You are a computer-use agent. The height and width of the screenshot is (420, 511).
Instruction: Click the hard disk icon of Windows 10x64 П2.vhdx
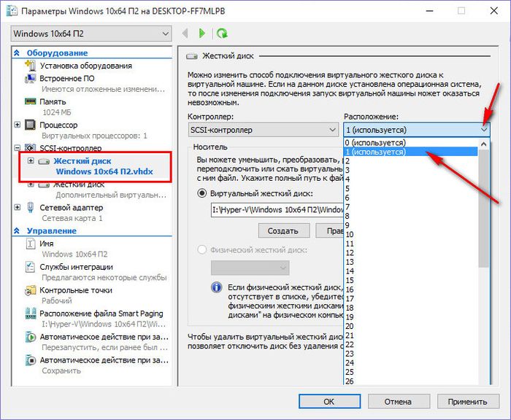pyautogui.click(x=44, y=161)
